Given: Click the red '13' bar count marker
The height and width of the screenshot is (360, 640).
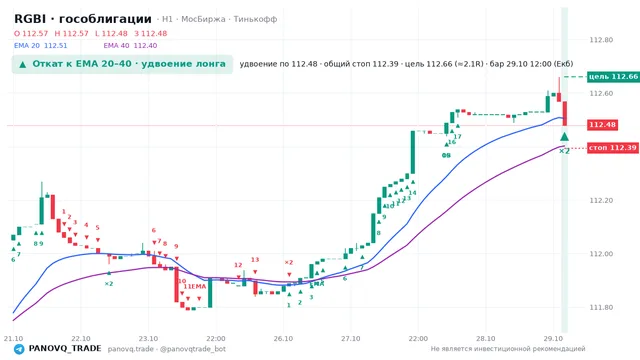Looking at the screenshot, I should (x=255, y=260).
